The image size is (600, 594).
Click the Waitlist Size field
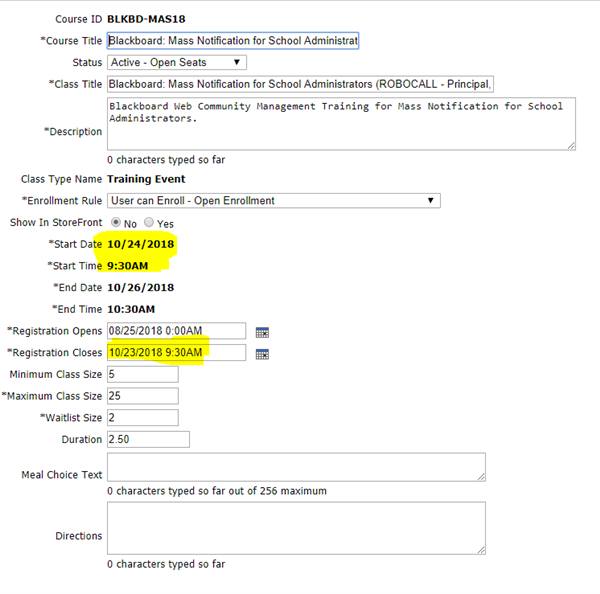pos(143,418)
